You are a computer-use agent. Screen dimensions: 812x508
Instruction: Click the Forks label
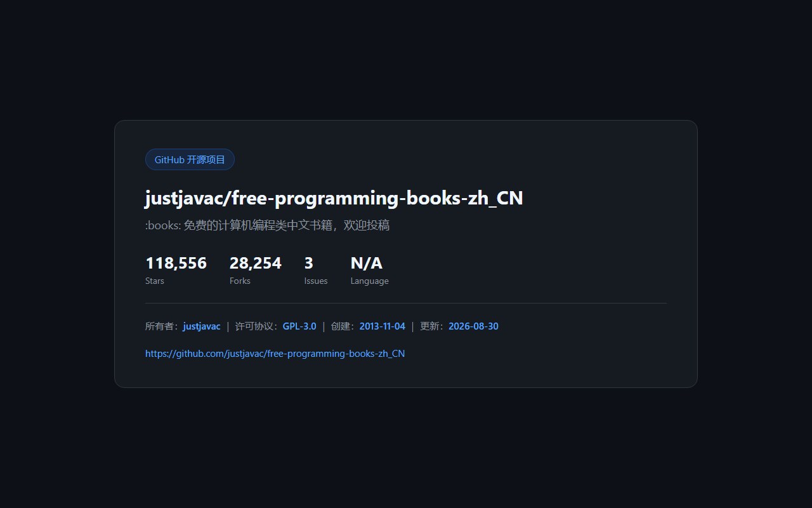click(x=240, y=281)
